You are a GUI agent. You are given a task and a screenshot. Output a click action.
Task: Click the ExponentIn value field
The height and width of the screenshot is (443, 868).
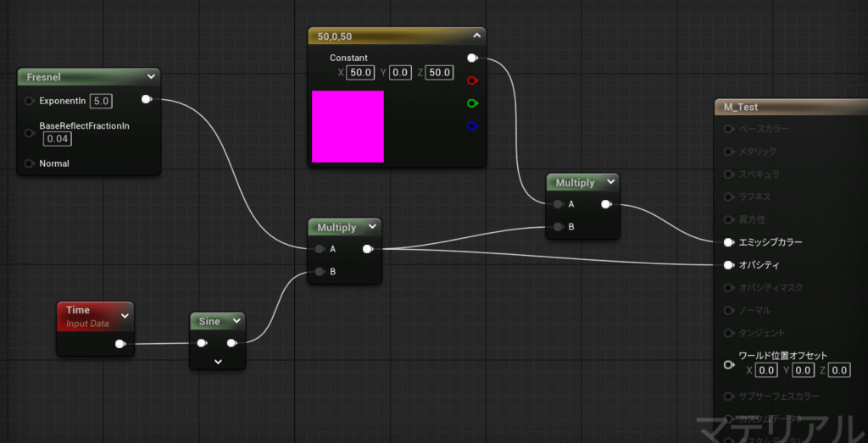(x=102, y=101)
